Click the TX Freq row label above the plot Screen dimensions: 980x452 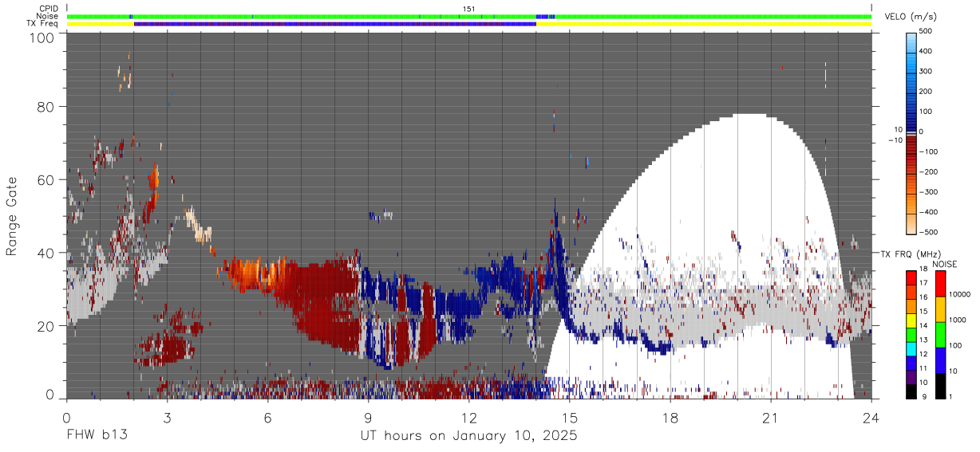coord(42,23)
